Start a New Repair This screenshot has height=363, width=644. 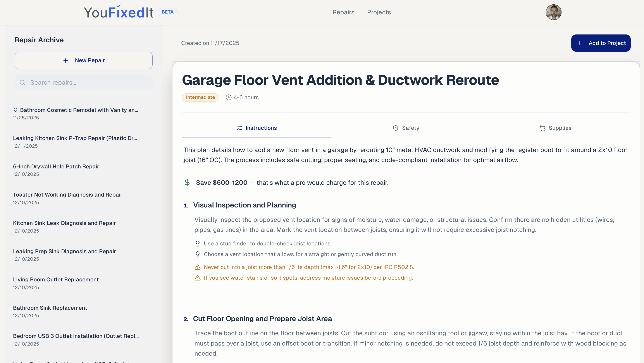83,60
